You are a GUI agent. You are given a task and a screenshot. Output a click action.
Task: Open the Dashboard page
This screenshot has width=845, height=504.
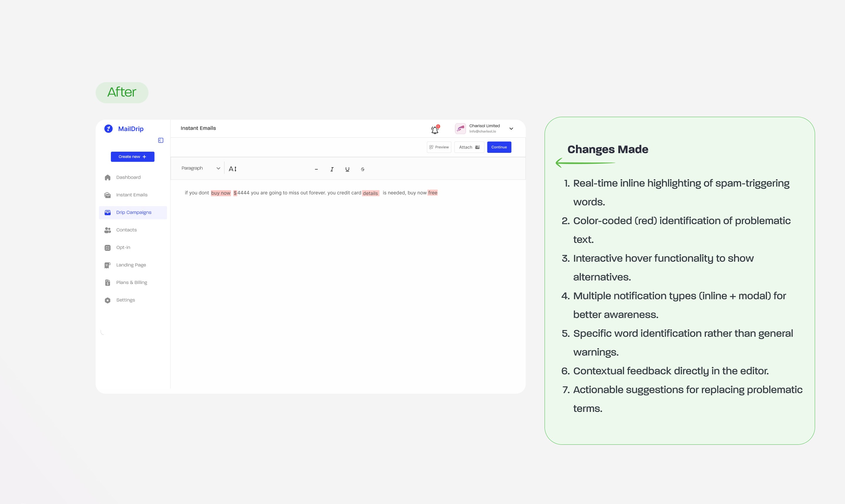pyautogui.click(x=128, y=177)
